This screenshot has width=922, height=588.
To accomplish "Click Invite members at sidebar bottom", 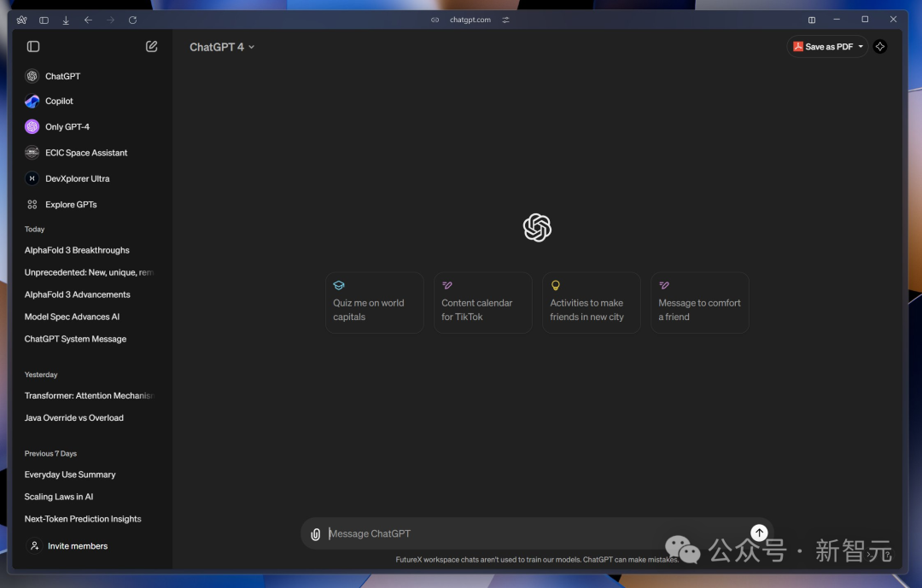I will pos(77,546).
